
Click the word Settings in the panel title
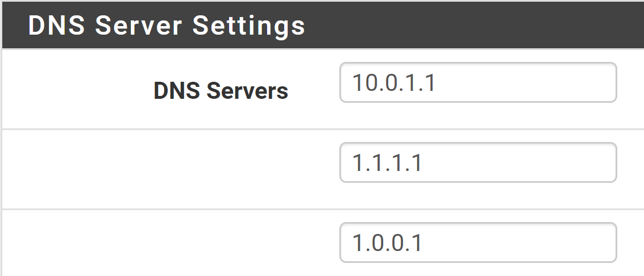(x=249, y=27)
